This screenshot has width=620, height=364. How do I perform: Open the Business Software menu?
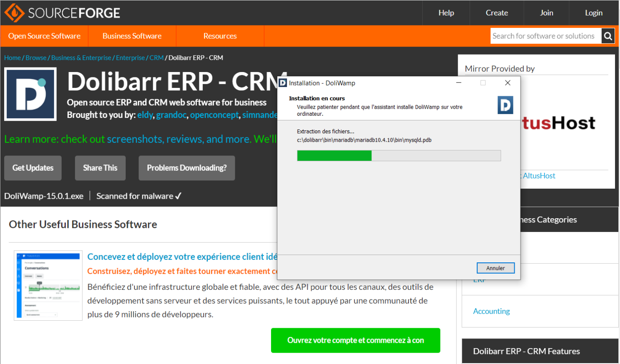pyautogui.click(x=132, y=36)
